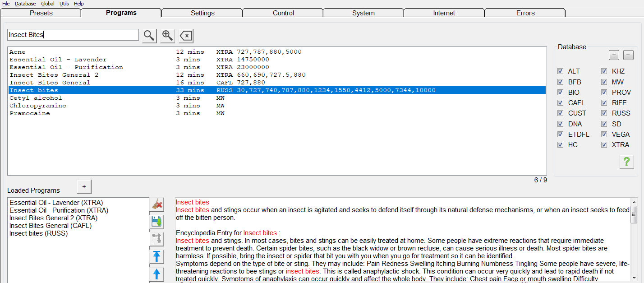The height and width of the screenshot is (283, 644).
Task: Click the floppy disk save icon
Action: pyautogui.click(x=156, y=222)
